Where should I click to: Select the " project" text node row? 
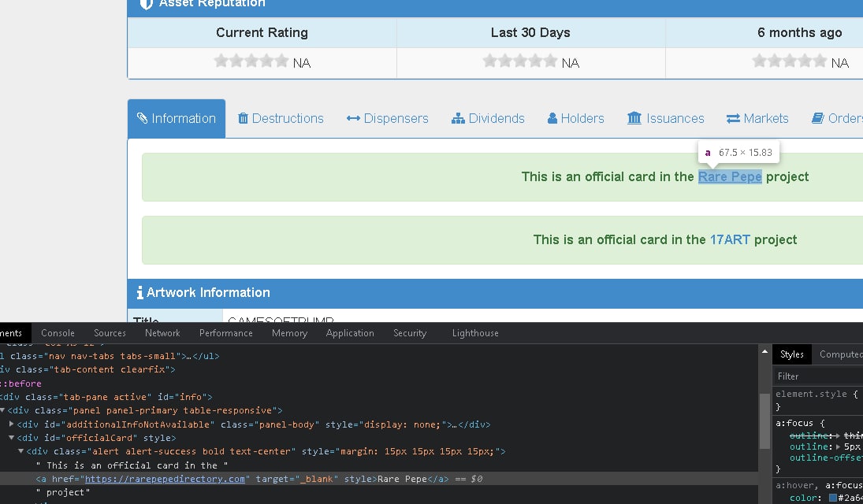coord(378,492)
